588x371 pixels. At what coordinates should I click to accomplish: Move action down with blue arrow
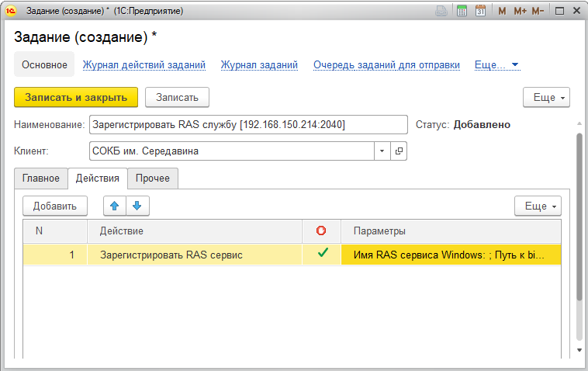tap(137, 206)
